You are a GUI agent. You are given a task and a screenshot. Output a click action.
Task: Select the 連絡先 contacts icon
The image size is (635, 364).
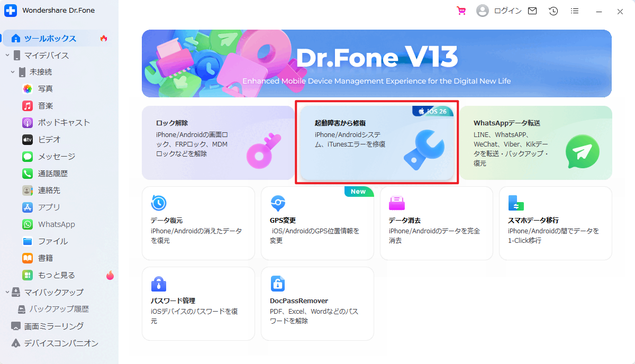point(28,190)
